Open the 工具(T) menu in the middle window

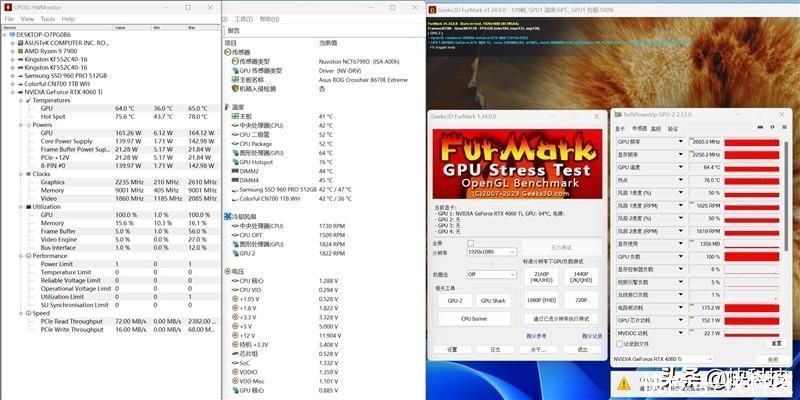point(243,19)
